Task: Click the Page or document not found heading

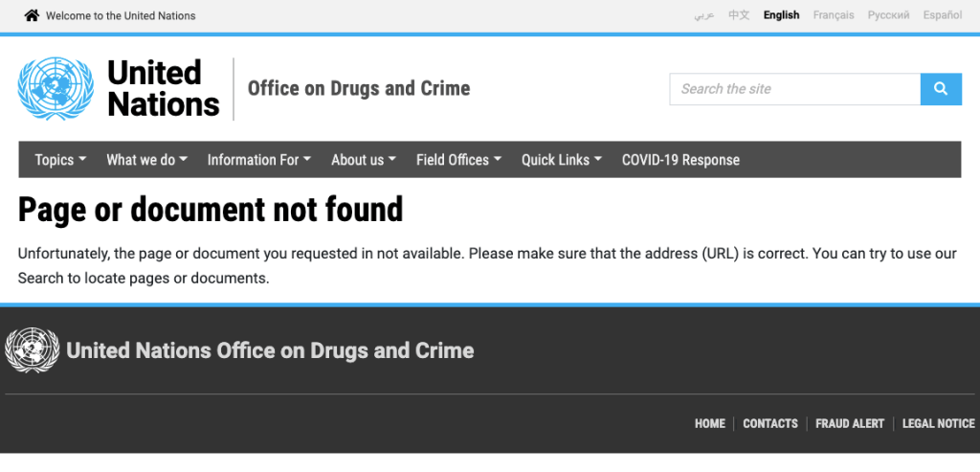Action: 211,210
